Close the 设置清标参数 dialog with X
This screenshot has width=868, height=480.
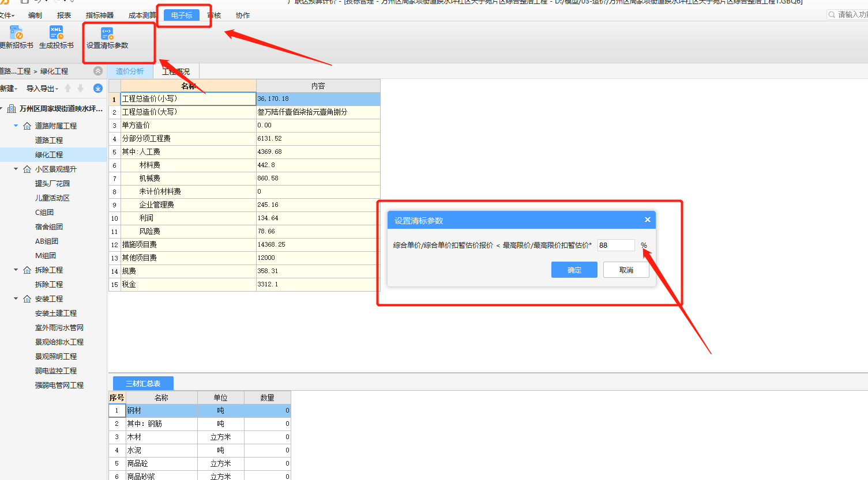(x=648, y=220)
